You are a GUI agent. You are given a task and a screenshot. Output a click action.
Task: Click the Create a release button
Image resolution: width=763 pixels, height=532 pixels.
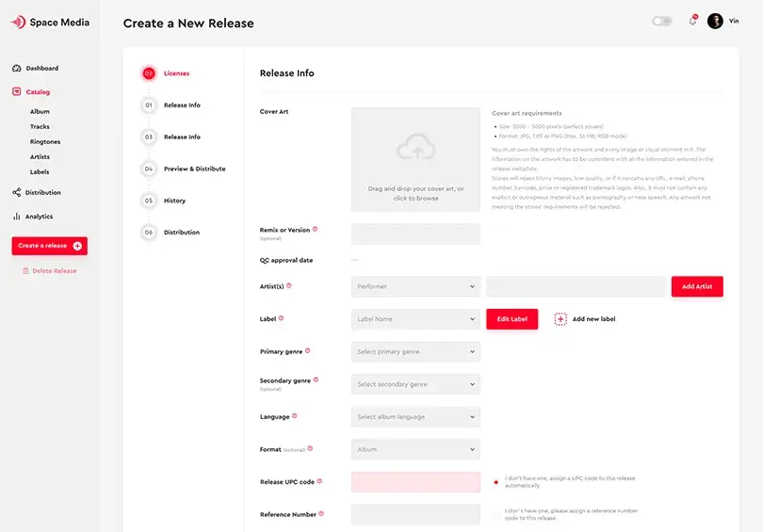tap(50, 246)
